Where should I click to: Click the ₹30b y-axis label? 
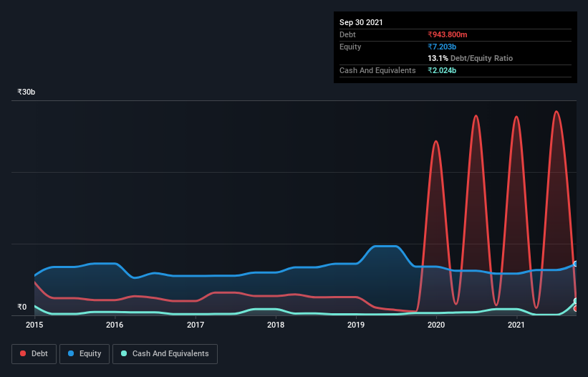26,92
